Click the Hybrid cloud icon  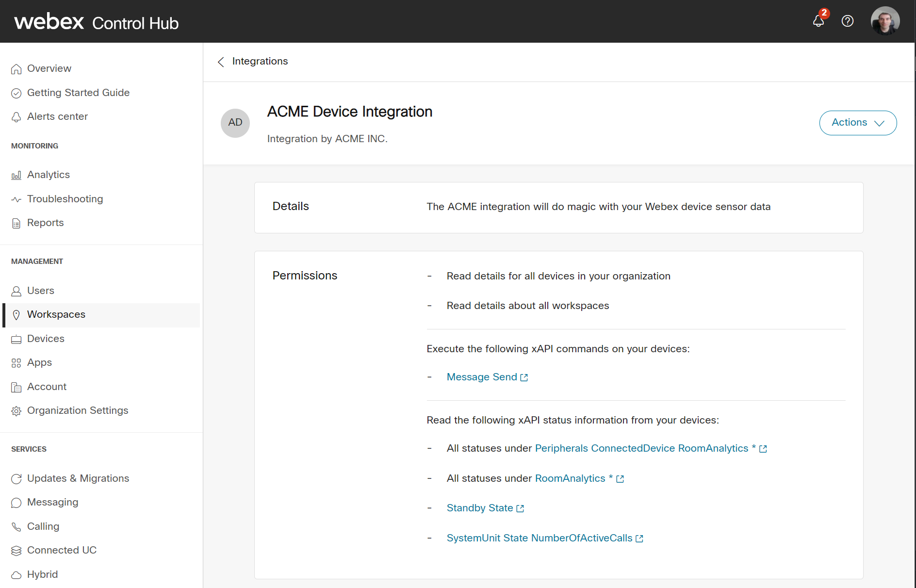point(16,575)
